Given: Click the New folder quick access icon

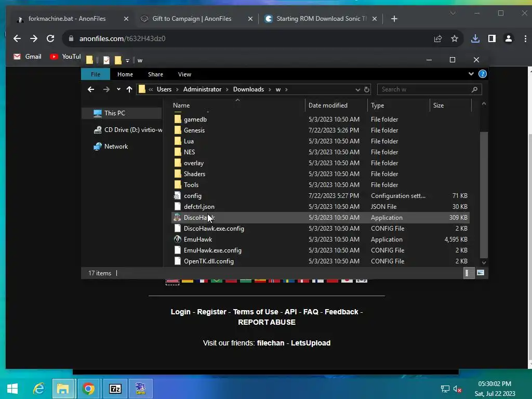Looking at the screenshot, I should point(118,60).
